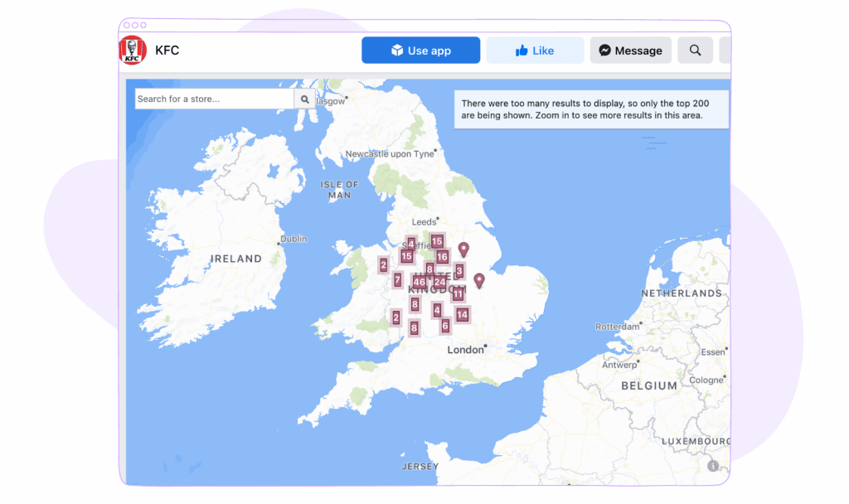
Task: Click the Rotterdam city label
Action: (617, 327)
